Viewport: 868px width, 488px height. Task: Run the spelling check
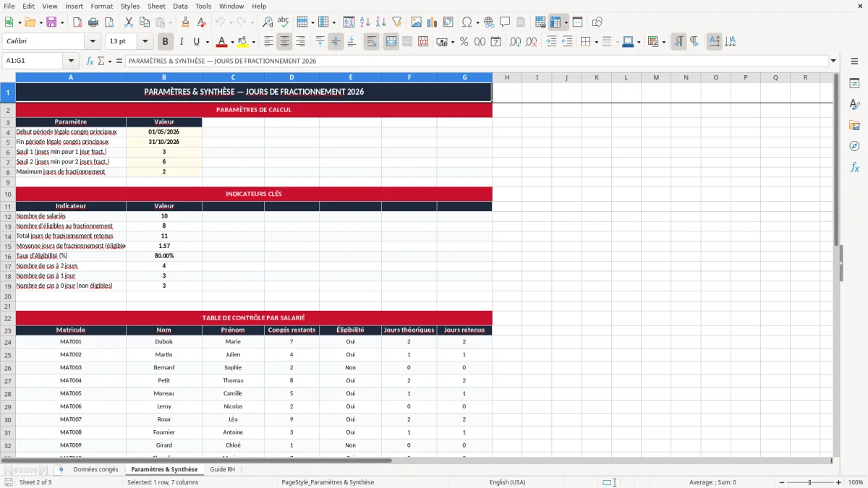tap(284, 22)
